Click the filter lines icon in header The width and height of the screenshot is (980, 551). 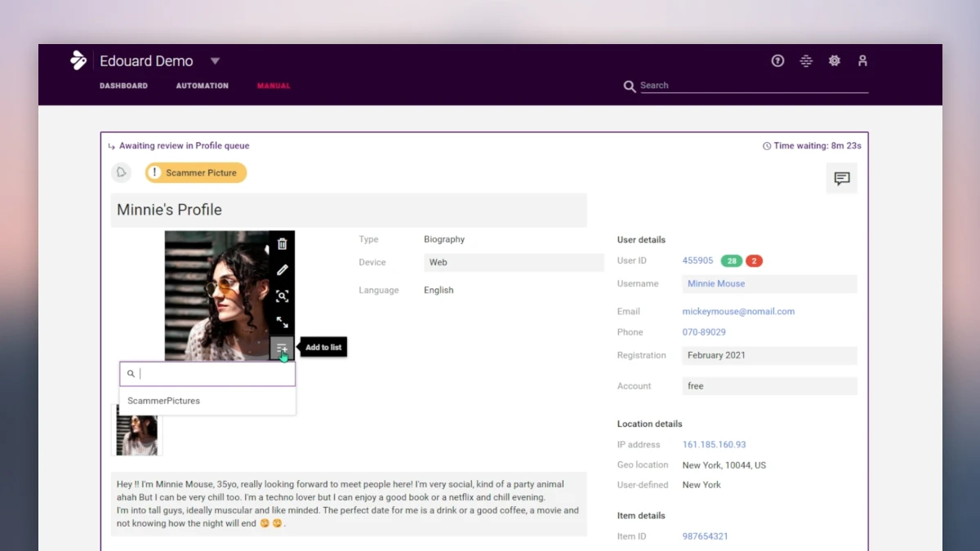click(806, 60)
